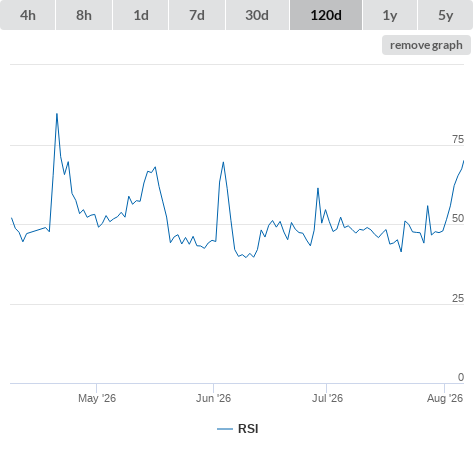Switch to the 8h time range

[x=84, y=15]
